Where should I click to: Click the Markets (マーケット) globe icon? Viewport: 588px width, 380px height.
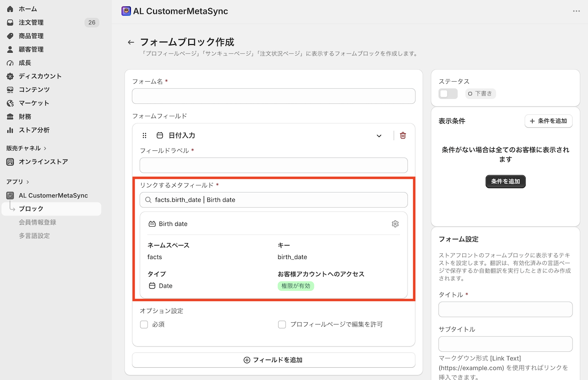(x=10, y=103)
